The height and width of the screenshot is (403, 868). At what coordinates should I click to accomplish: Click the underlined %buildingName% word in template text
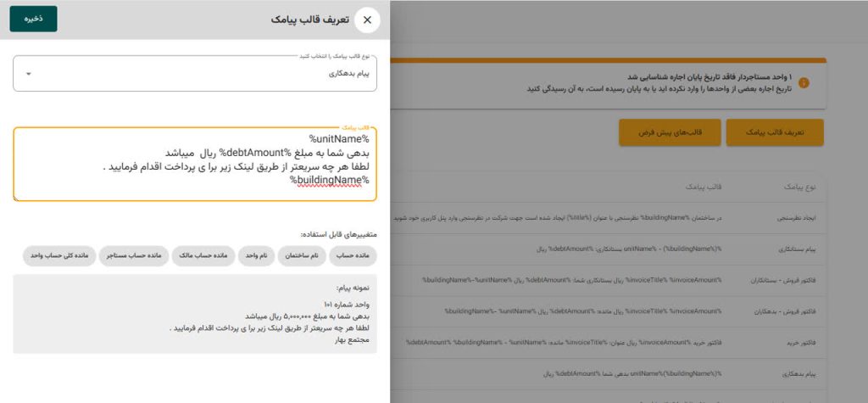330,180
